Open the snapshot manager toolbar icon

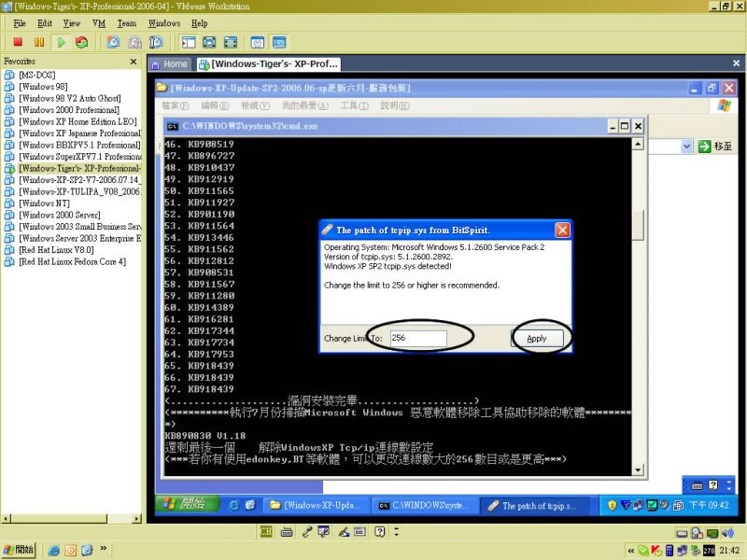click(156, 42)
